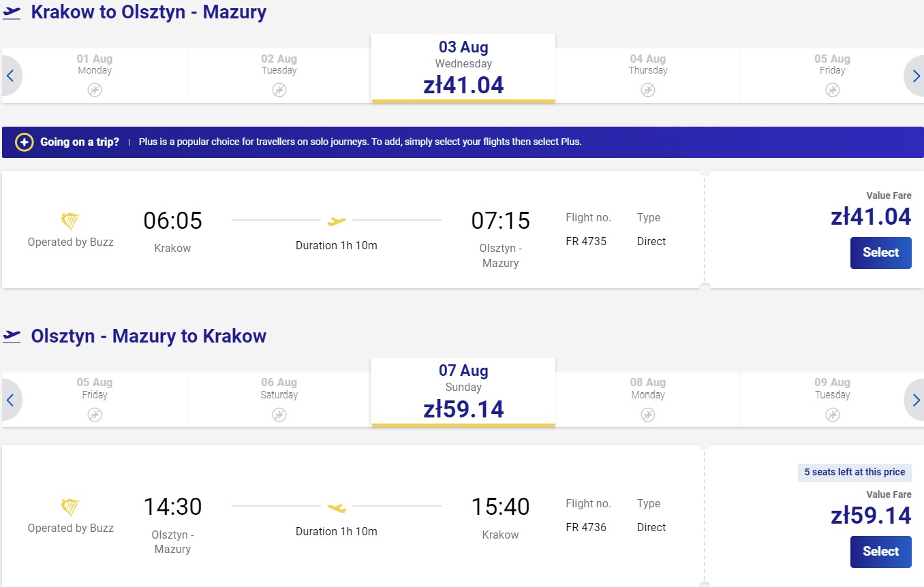Image resolution: width=924 pixels, height=587 pixels.
Task: Open the 14:30 Olsztyn - Mazury departure flight card
Action: (x=353, y=515)
